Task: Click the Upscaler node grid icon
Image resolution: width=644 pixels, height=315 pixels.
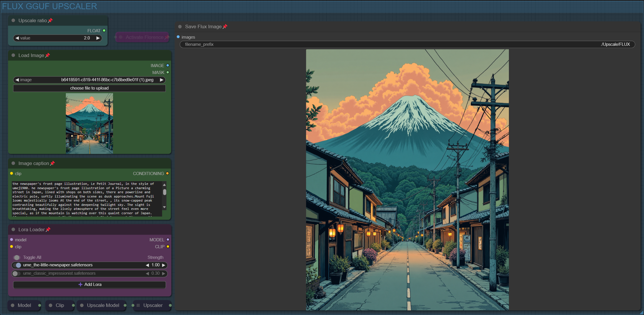Action: coord(138,305)
